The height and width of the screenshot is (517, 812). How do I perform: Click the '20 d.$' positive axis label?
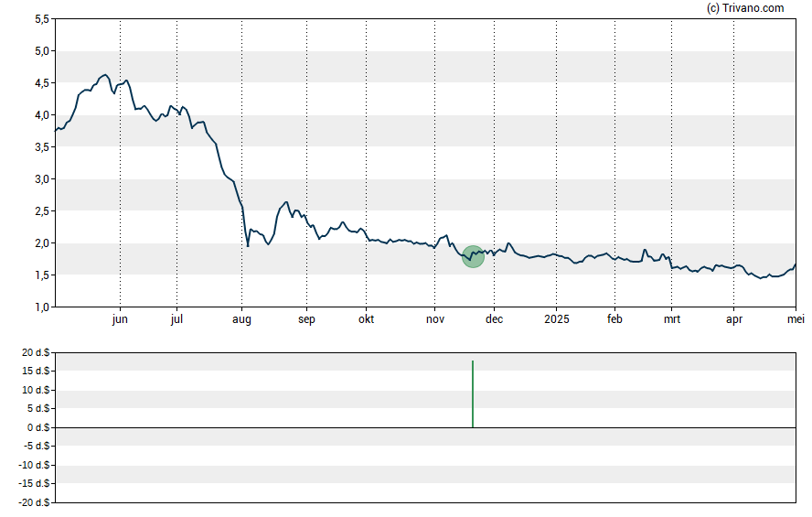click(x=36, y=352)
